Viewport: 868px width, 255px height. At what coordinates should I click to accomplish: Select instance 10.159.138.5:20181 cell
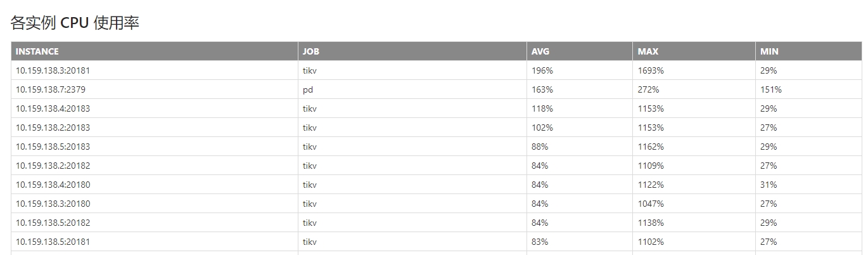click(x=53, y=242)
